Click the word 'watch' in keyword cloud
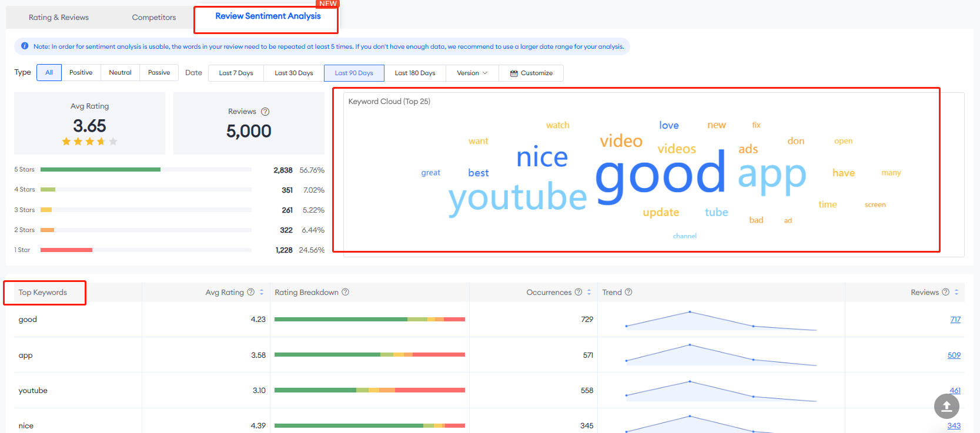 click(x=558, y=125)
